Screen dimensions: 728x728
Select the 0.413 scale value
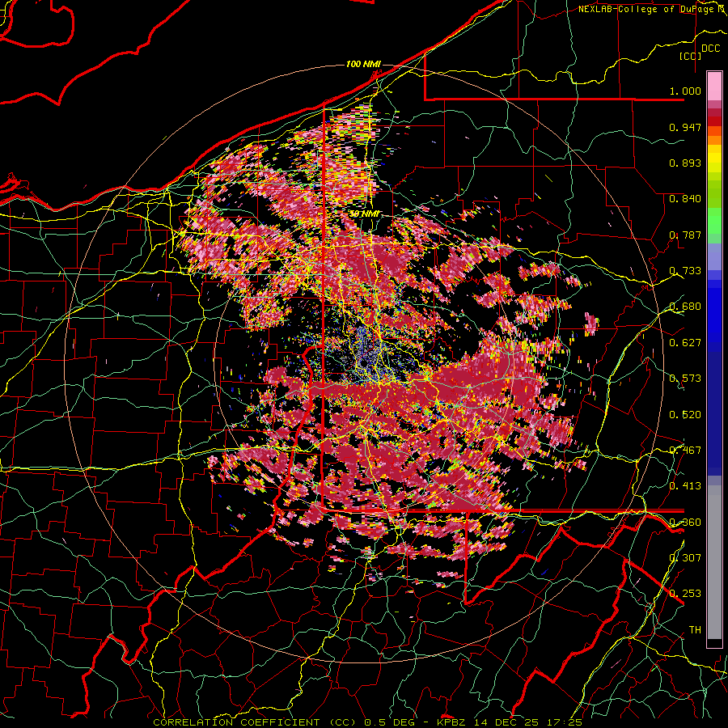point(685,486)
